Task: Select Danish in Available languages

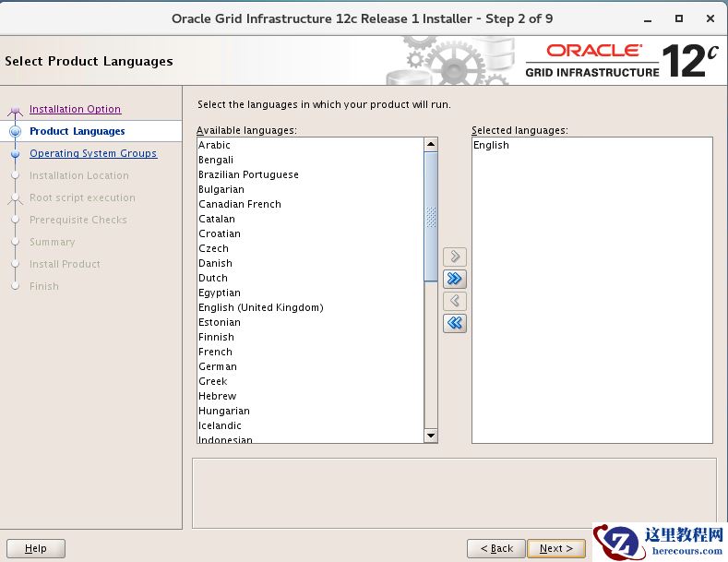Action: pos(310,263)
